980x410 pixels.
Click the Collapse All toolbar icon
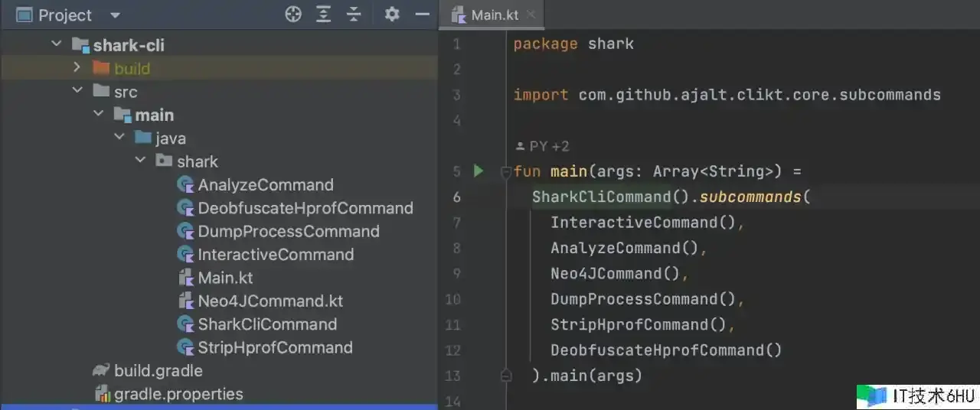353,15
